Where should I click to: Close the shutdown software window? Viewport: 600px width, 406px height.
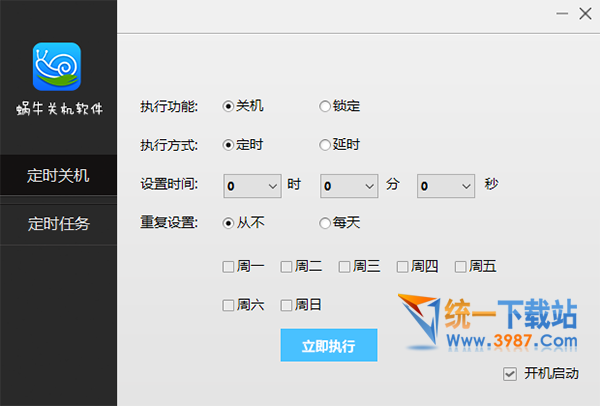click(x=586, y=14)
